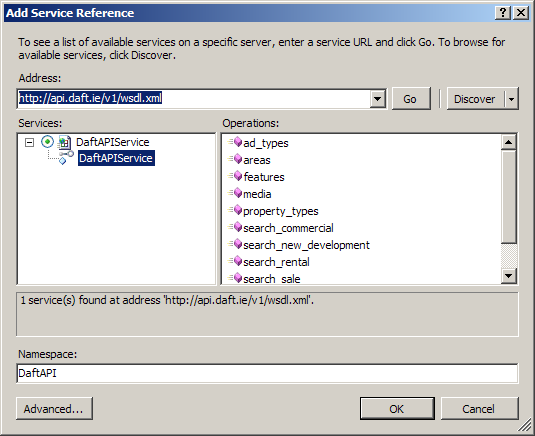The height and width of the screenshot is (436, 535).
Task: Select the search_rental operation text
Action: [276, 262]
